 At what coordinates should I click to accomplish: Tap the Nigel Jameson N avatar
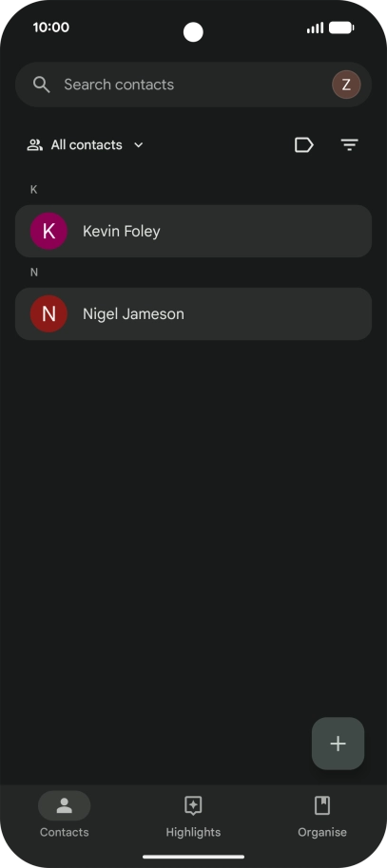click(x=48, y=314)
